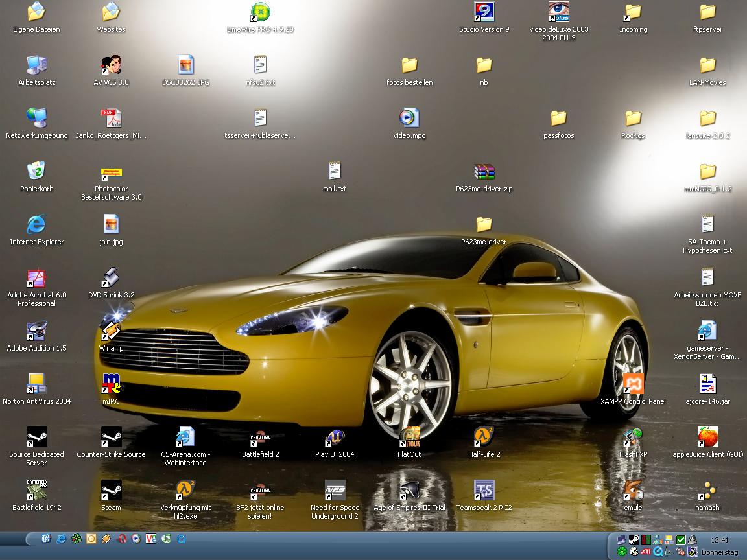Open the mIRC shortcut icon
Image resolution: width=747 pixels, height=560 pixels.
(111, 384)
